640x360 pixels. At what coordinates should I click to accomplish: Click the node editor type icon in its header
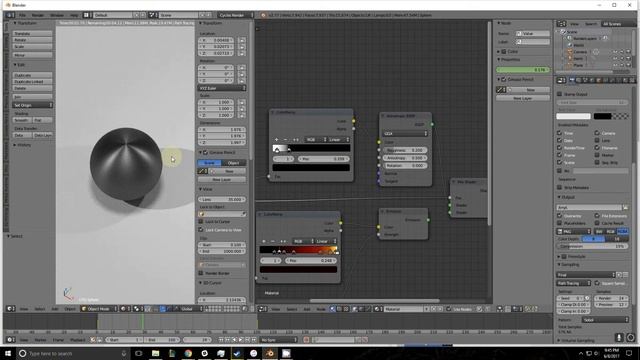point(263,309)
